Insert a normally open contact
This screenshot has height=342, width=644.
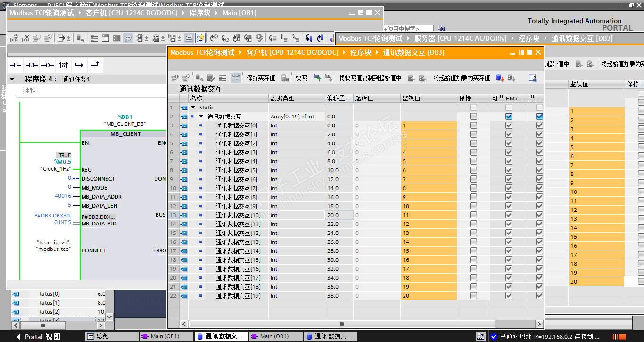click(x=16, y=65)
